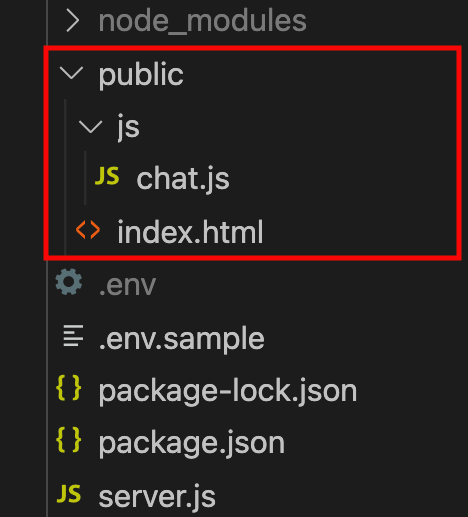Screen dimensions: 468x517
Task: Click the orange HTML icon for index.html
Action: (x=88, y=229)
